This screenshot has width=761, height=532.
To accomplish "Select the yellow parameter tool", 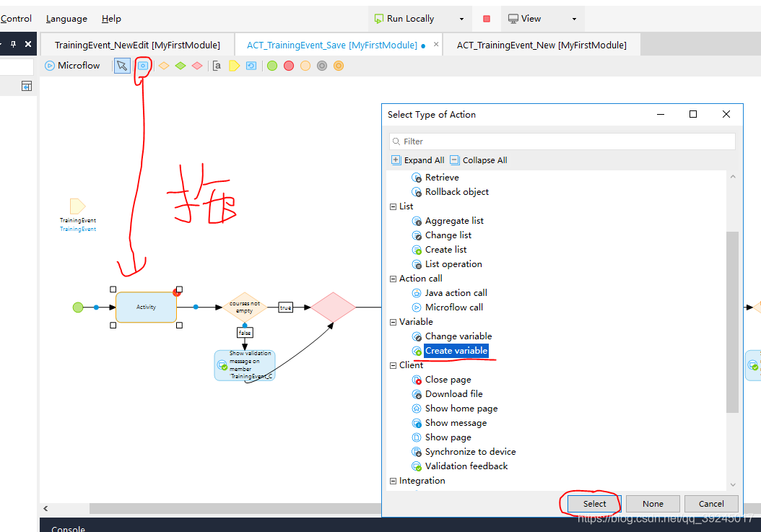I will pyautogui.click(x=234, y=66).
